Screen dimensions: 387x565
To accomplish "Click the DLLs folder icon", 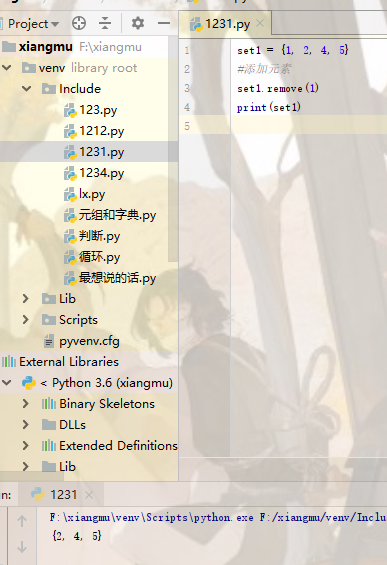I will (49, 425).
